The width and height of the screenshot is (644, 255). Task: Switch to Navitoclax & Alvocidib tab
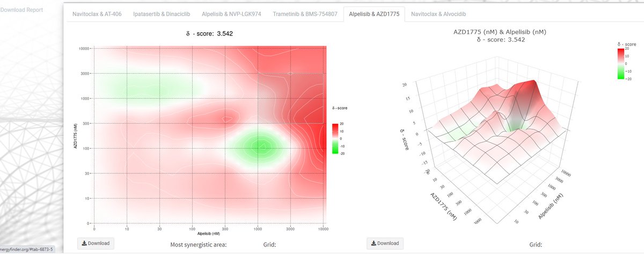[438, 14]
